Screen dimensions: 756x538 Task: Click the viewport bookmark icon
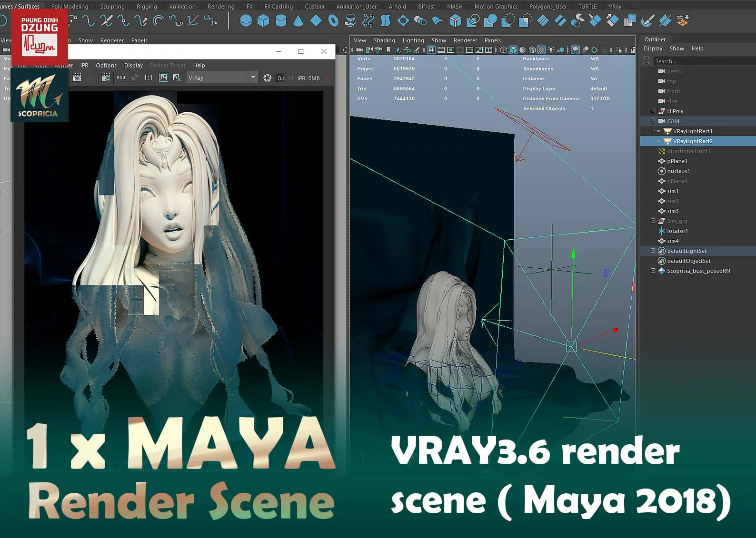click(388, 50)
